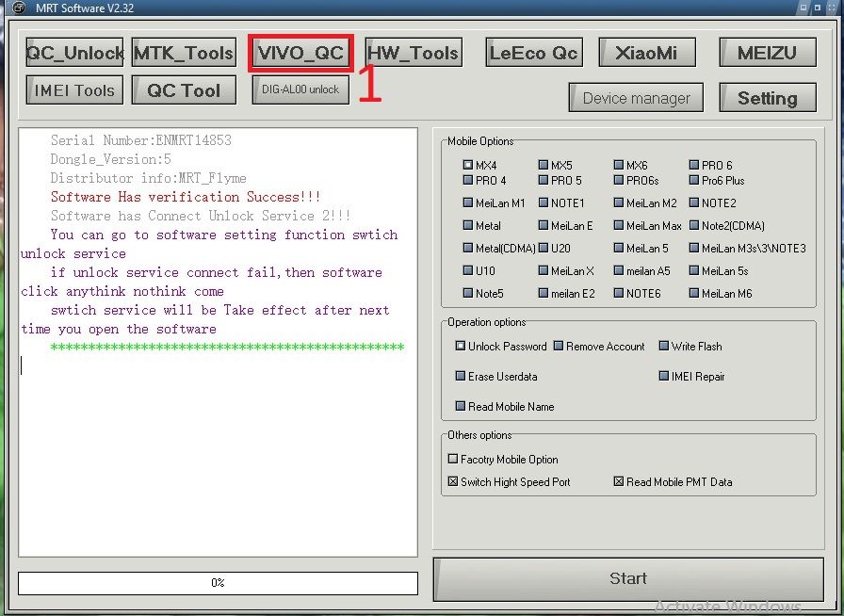Click the MRT Software title icon
Image resolution: width=844 pixels, height=616 pixels.
point(18,8)
